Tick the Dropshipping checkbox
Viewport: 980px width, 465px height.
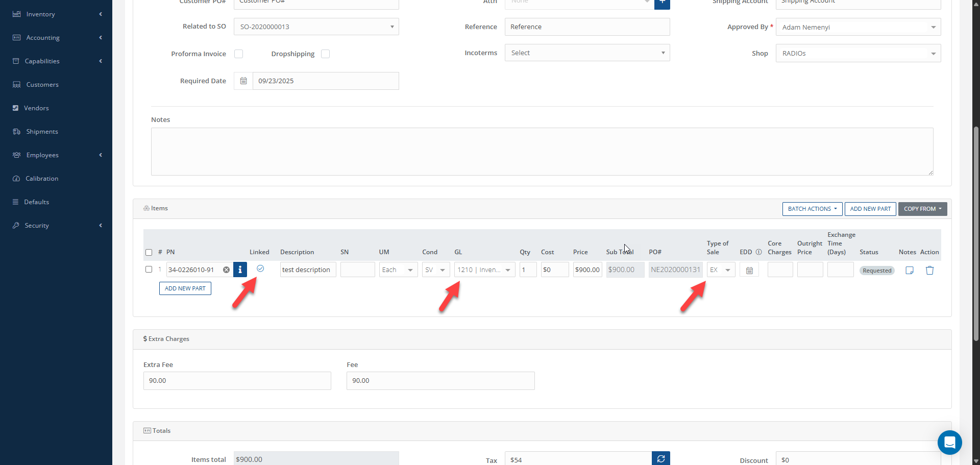click(326, 54)
